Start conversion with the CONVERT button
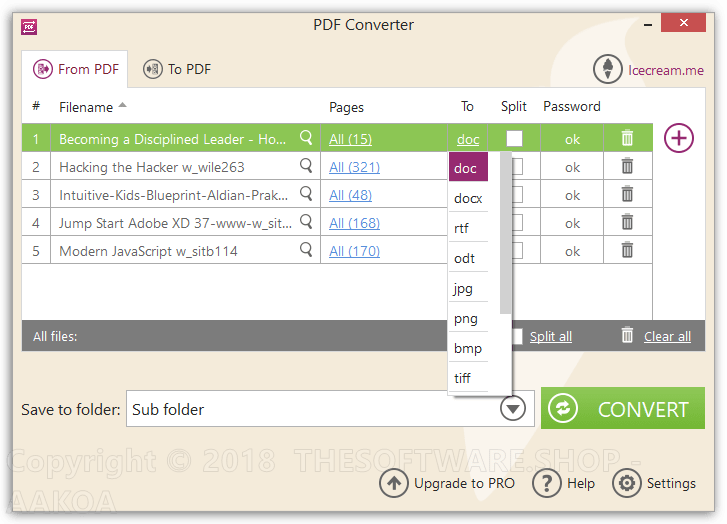 (x=623, y=408)
